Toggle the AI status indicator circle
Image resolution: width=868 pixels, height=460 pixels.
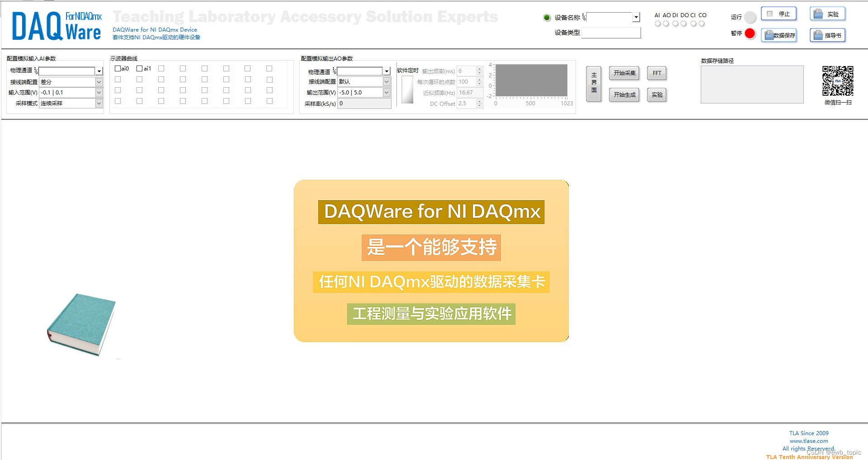point(656,23)
